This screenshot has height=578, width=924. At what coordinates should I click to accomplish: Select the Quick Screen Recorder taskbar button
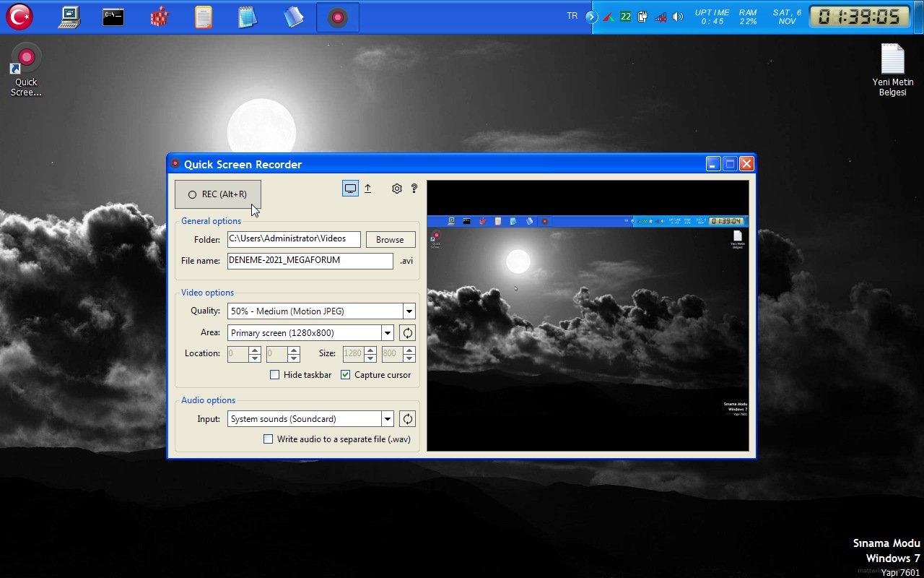pos(337,17)
